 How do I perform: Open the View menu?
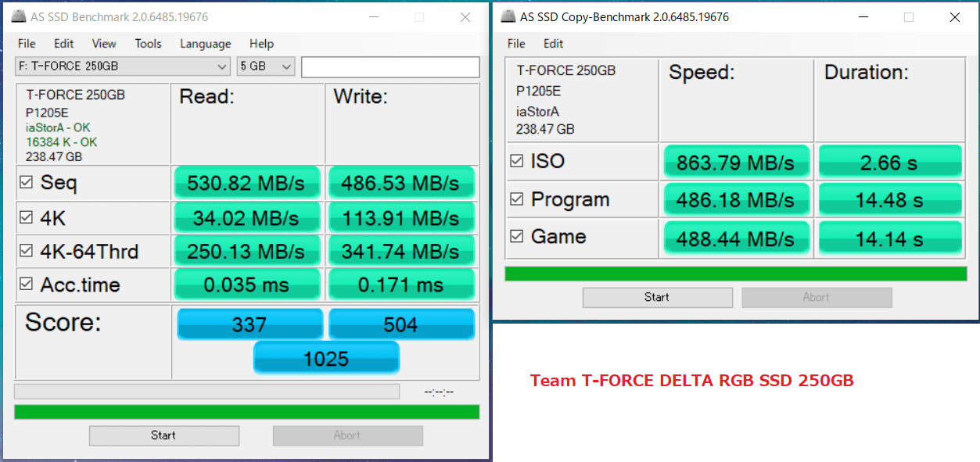click(104, 44)
